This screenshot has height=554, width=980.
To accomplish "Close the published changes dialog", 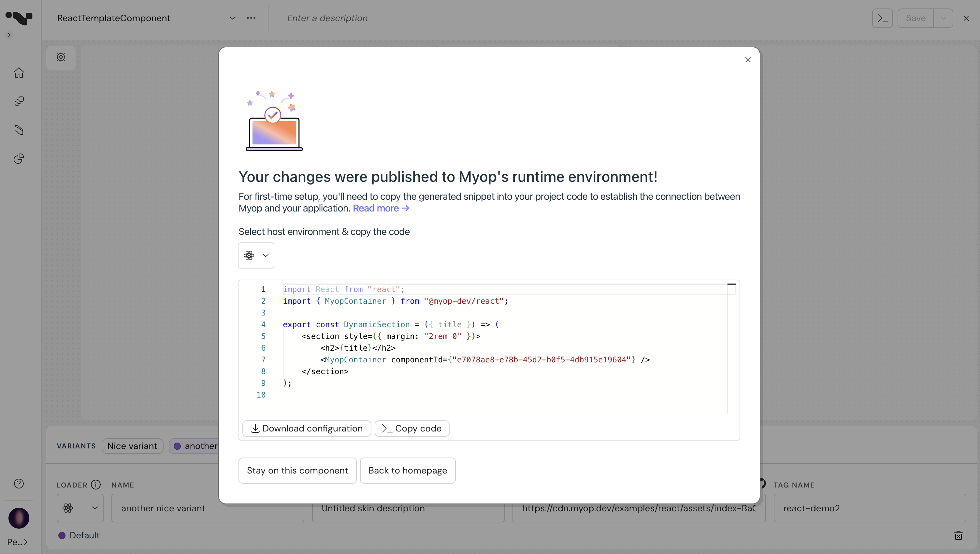I will [748, 60].
